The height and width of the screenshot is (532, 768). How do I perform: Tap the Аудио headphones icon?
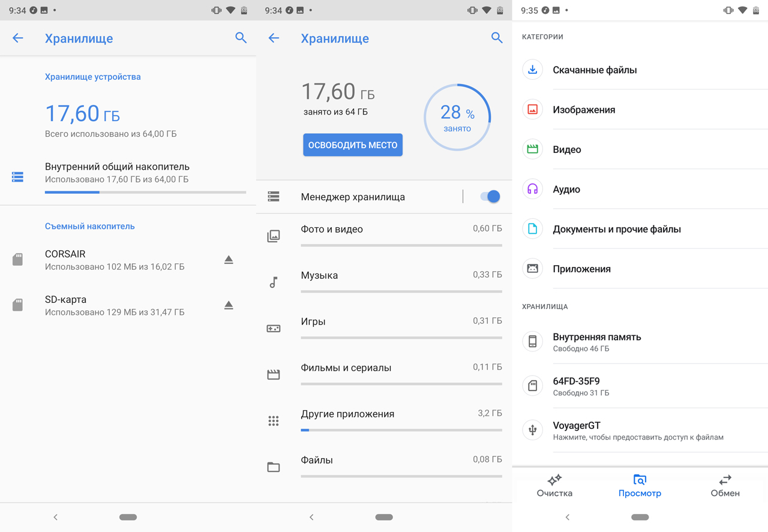point(532,189)
